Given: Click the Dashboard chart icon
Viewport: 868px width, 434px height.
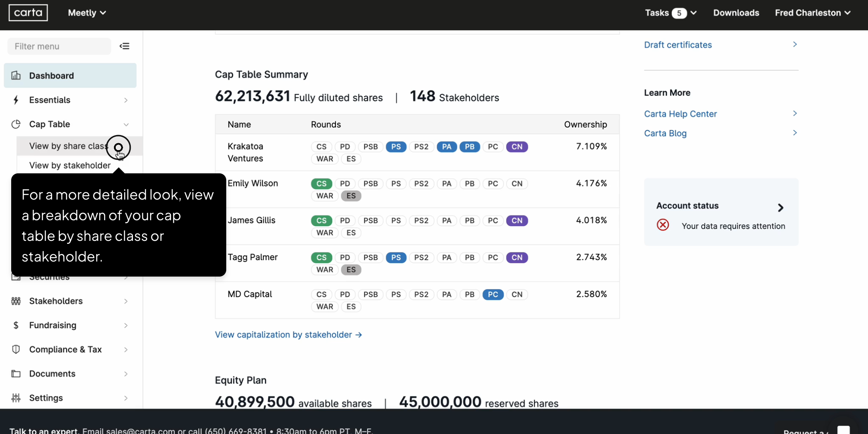Looking at the screenshot, I should coord(16,76).
